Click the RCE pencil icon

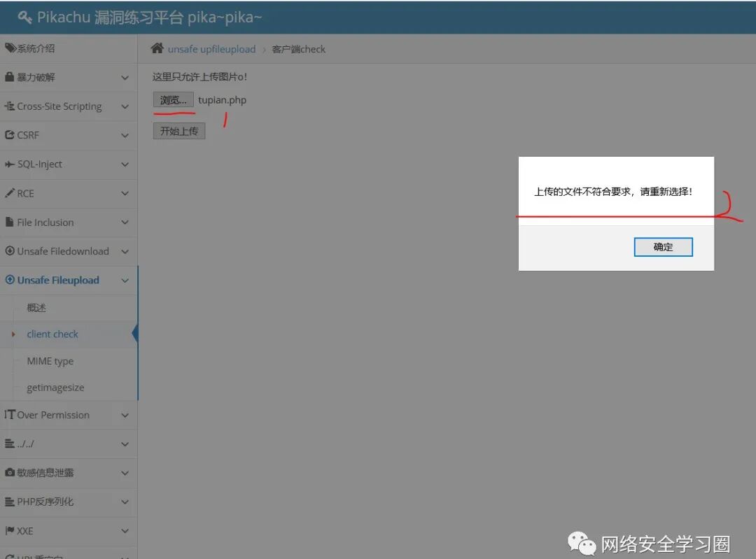coord(10,193)
